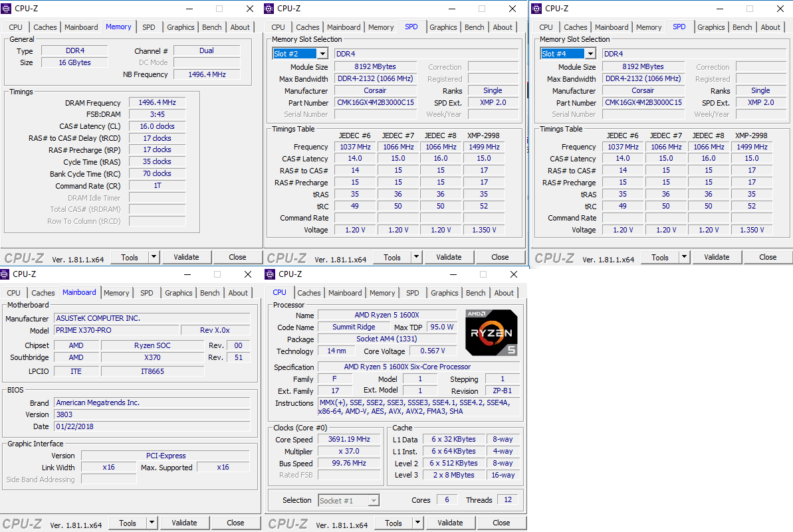Click the Slot #2 Max Bandwidth DDR4-2132 field

click(376, 79)
